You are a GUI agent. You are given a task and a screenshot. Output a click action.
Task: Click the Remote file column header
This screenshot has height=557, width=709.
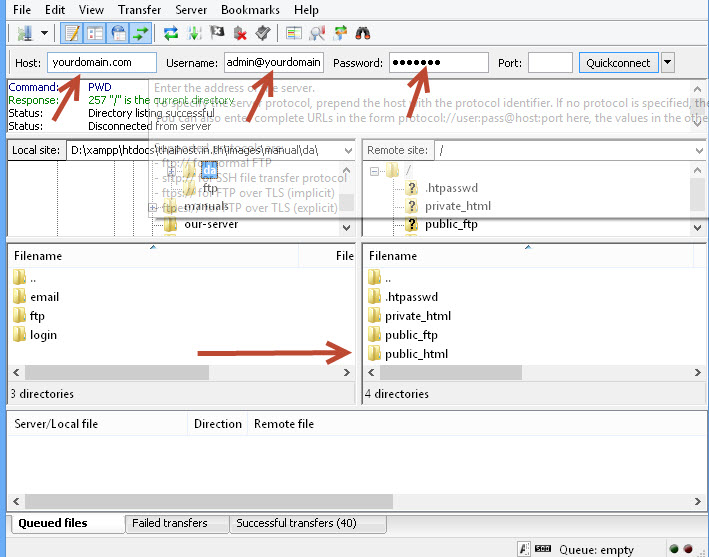pyautogui.click(x=284, y=424)
